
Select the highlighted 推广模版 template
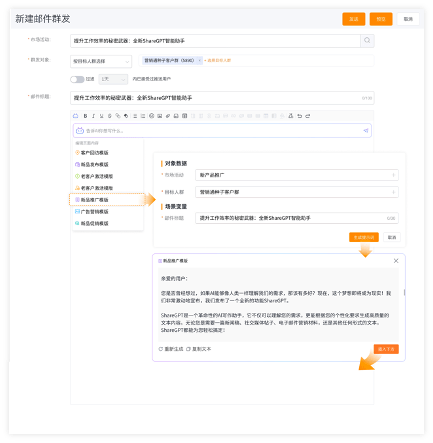[x=108, y=200]
